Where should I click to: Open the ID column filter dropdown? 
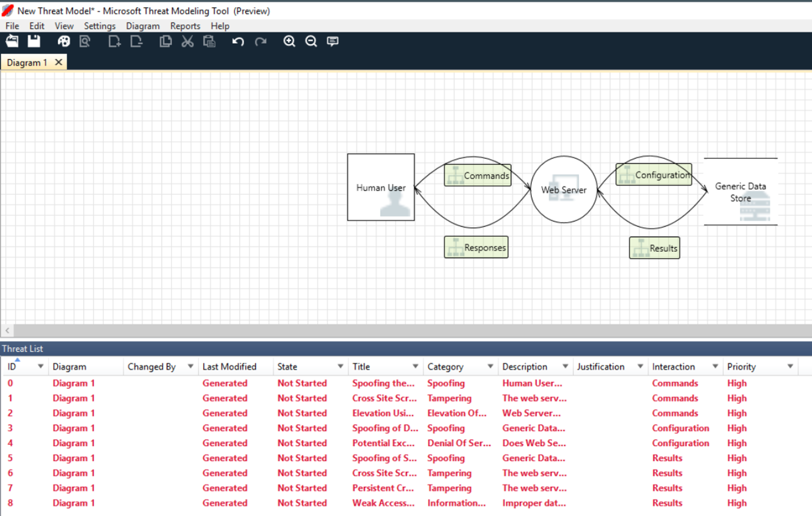click(x=40, y=366)
